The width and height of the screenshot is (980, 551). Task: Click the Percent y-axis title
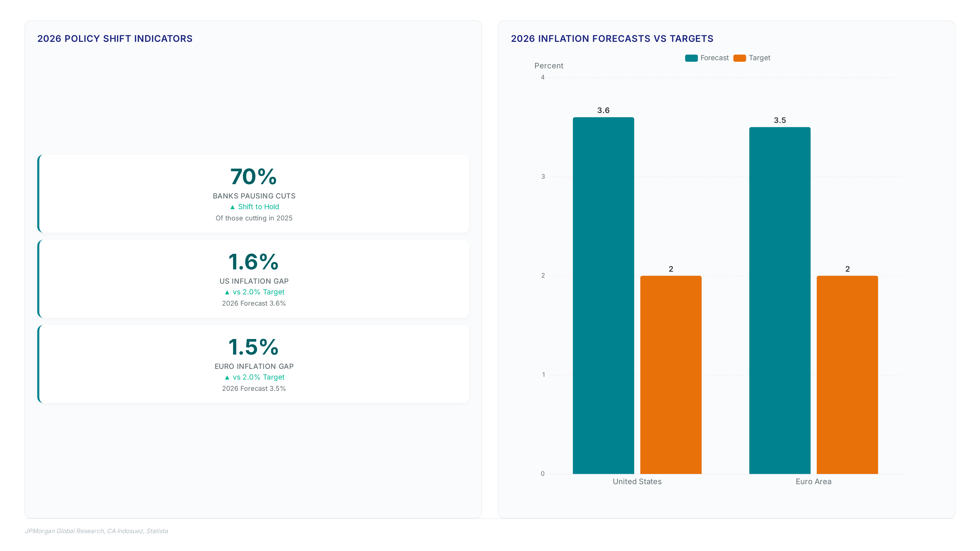click(x=549, y=66)
